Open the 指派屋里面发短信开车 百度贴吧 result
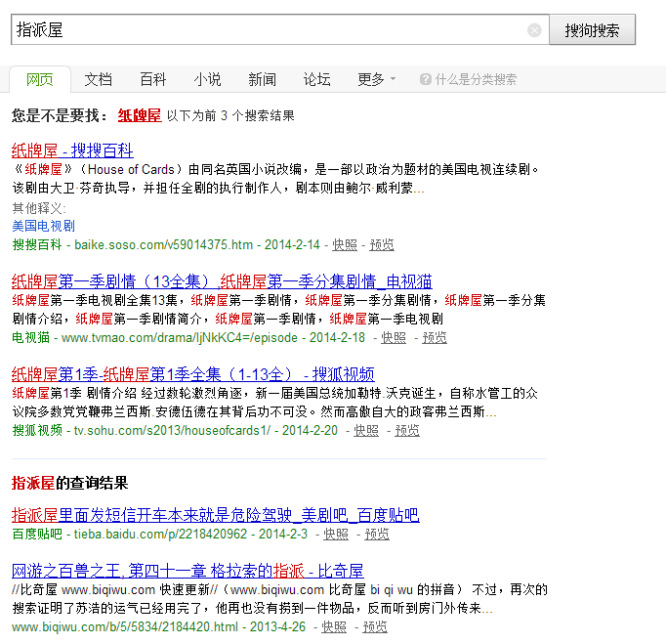 [x=216, y=515]
